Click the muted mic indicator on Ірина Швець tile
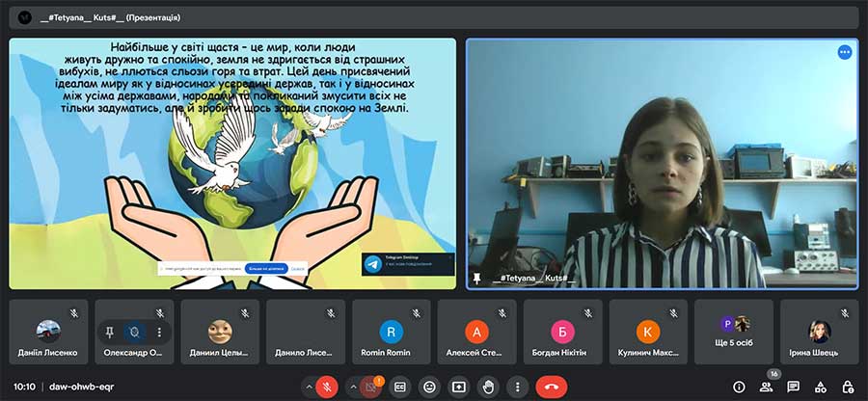Viewport: 868px width, 401px height. pyautogui.click(x=845, y=313)
